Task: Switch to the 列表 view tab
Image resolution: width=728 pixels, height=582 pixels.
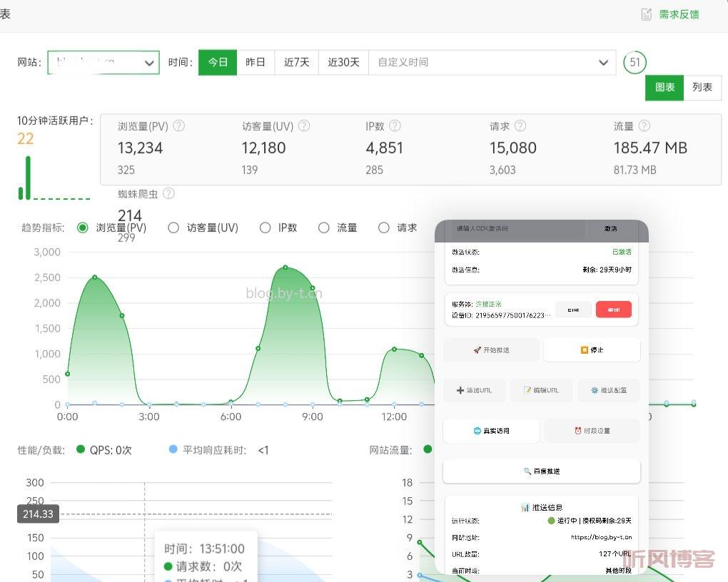Action: point(703,87)
